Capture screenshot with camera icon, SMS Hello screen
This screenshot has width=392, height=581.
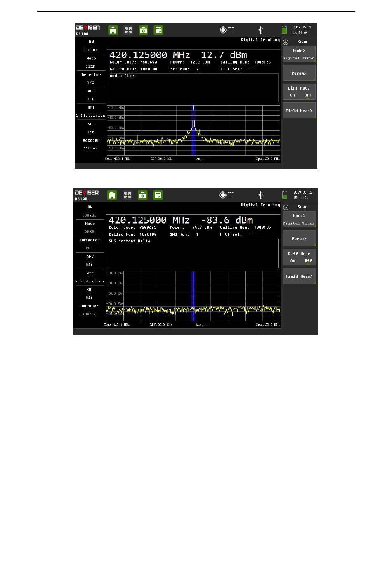click(142, 195)
